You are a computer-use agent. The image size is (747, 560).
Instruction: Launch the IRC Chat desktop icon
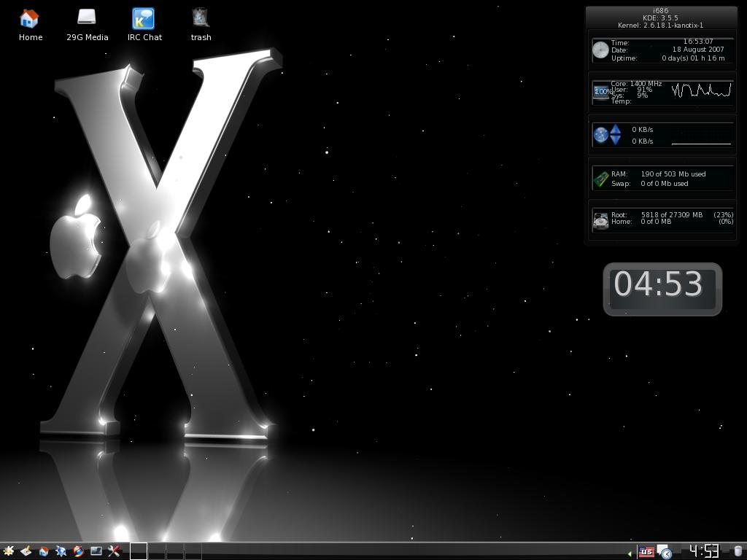[144, 26]
